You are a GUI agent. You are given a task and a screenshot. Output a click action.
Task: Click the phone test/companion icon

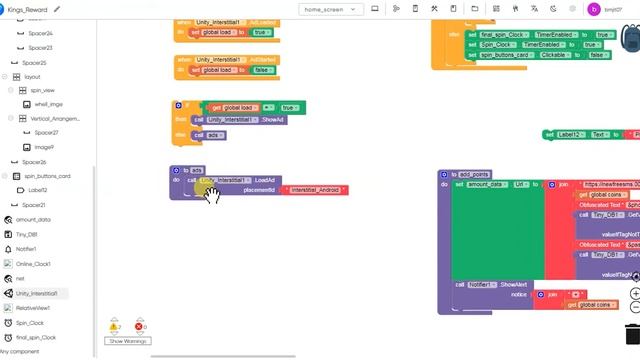(415, 9)
